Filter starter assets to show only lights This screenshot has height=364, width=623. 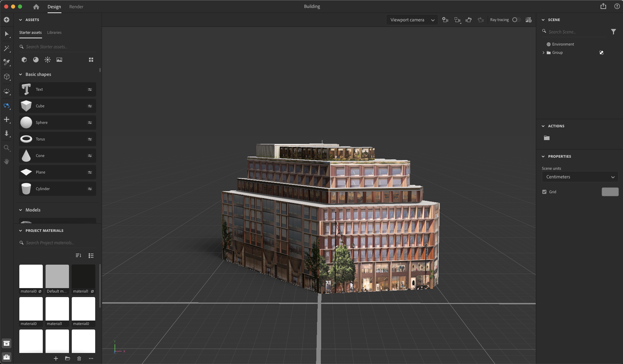[47, 59]
